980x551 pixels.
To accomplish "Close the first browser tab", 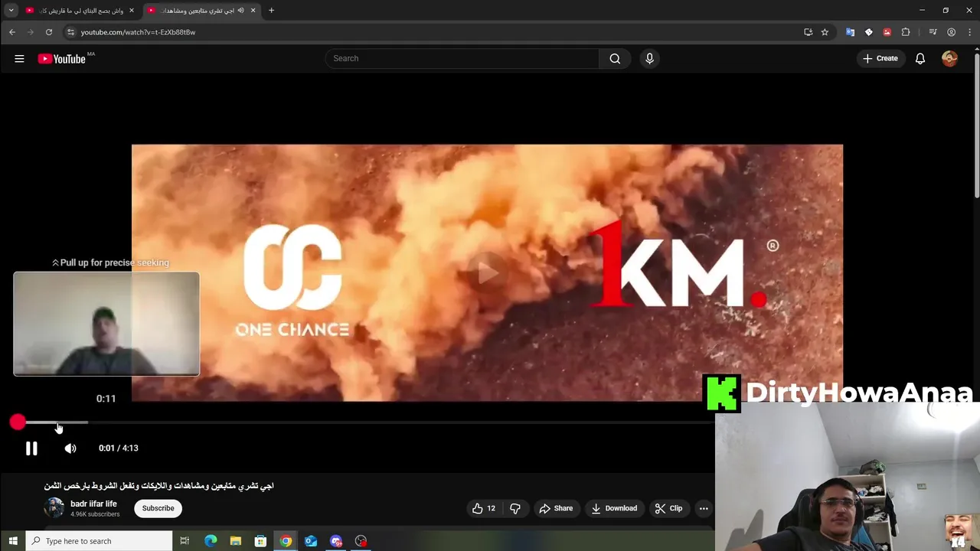I will (131, 11).
